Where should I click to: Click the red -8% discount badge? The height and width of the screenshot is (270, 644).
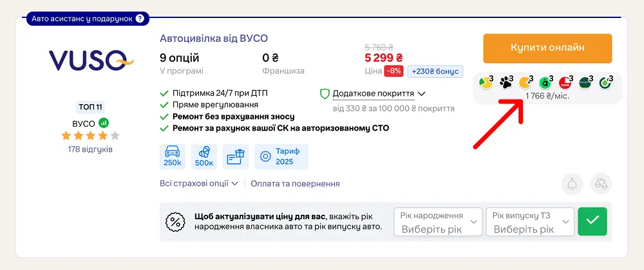394,71
